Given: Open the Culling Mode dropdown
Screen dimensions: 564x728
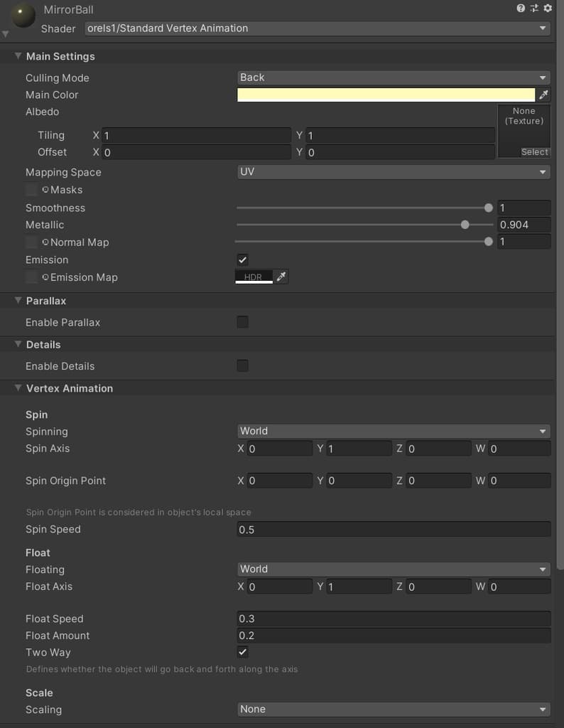Looking at the screenshot, I should tap(394, 77).
